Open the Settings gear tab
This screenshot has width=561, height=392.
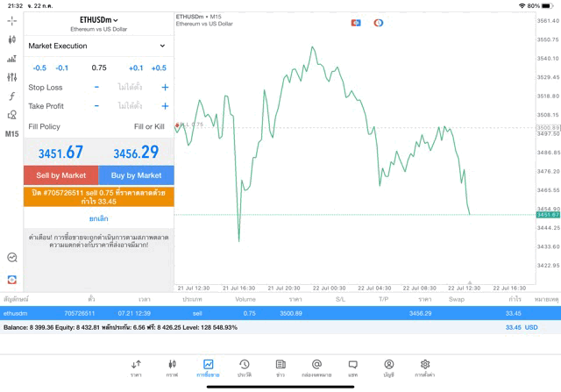coord(425,367)
